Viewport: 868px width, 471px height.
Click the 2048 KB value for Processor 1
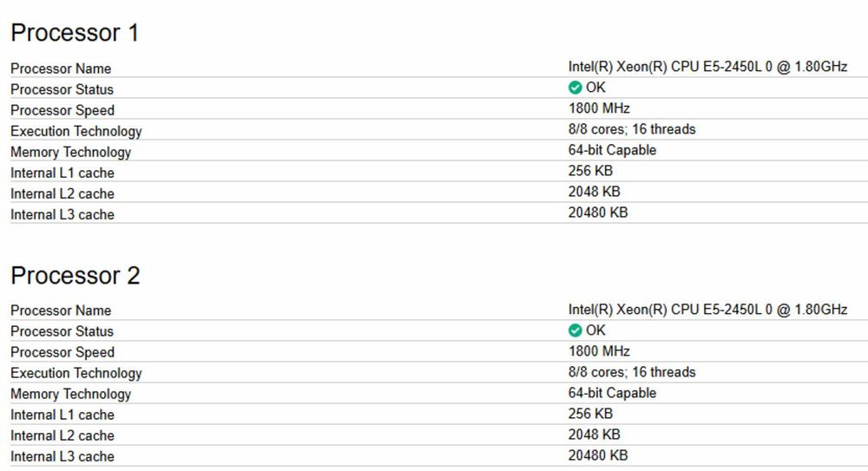(594, 192)
